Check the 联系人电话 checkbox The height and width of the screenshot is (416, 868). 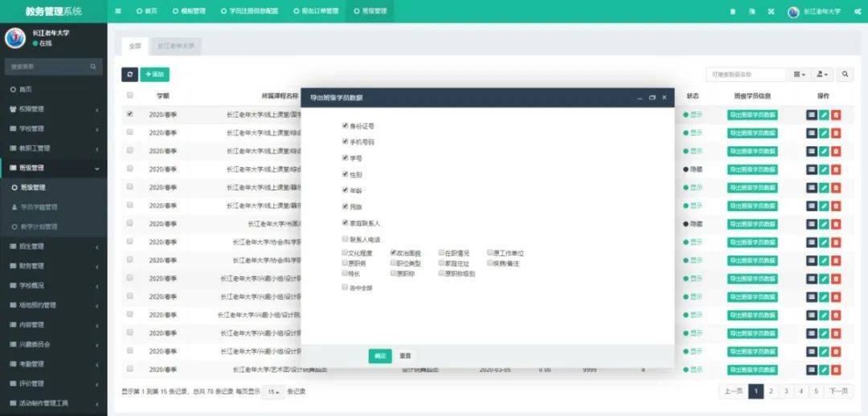[346, 239]
